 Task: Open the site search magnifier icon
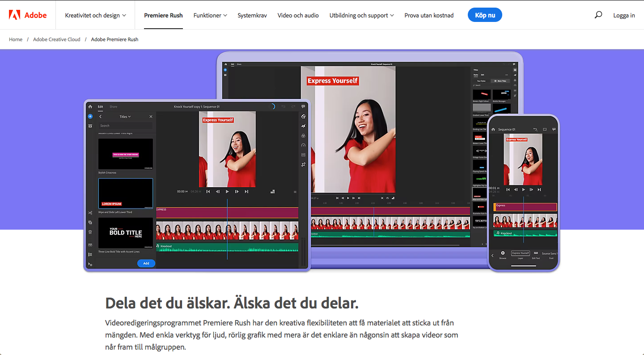(x=598, y=15)
